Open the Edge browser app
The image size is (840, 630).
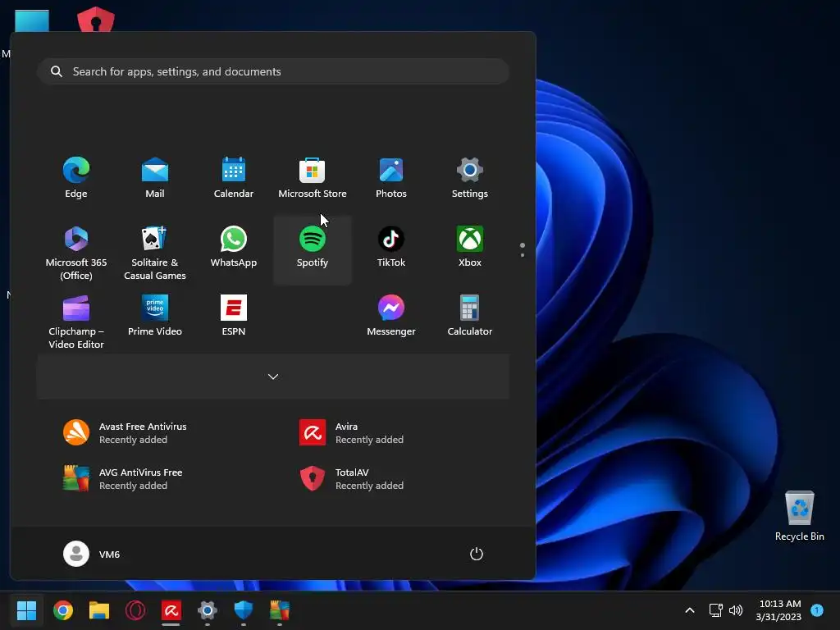tap(76, 178)
